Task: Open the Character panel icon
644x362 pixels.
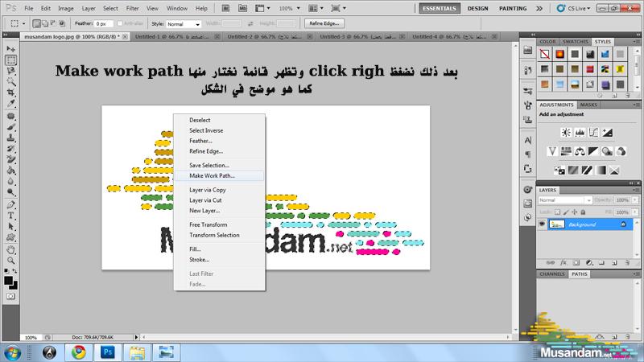Action: (528, 140)
